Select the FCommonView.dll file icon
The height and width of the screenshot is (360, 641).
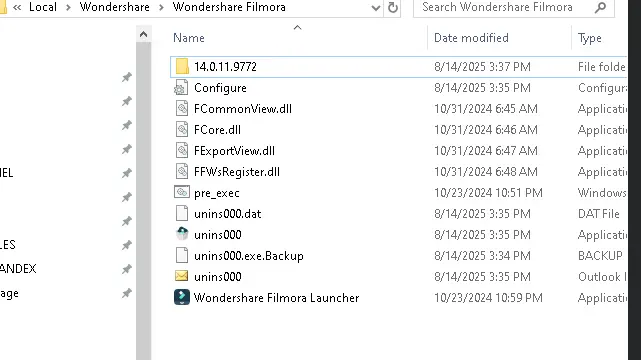tap(182, 109)
